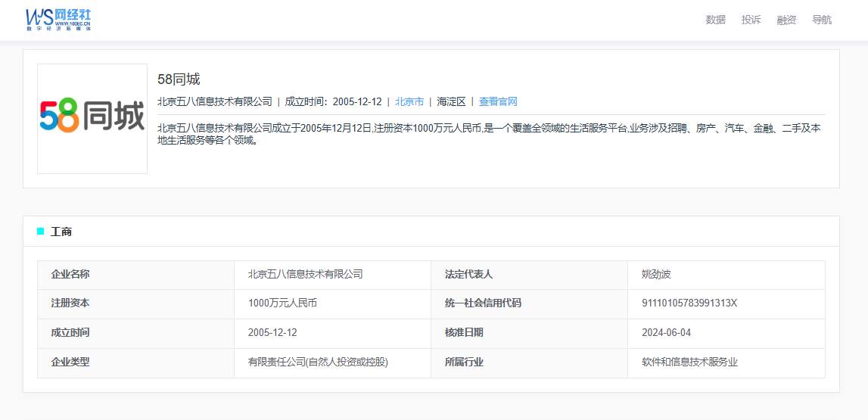Select the 91110105783991313X code value
Image resolution: width=868 pixels, height=420 pixels.
689,303
